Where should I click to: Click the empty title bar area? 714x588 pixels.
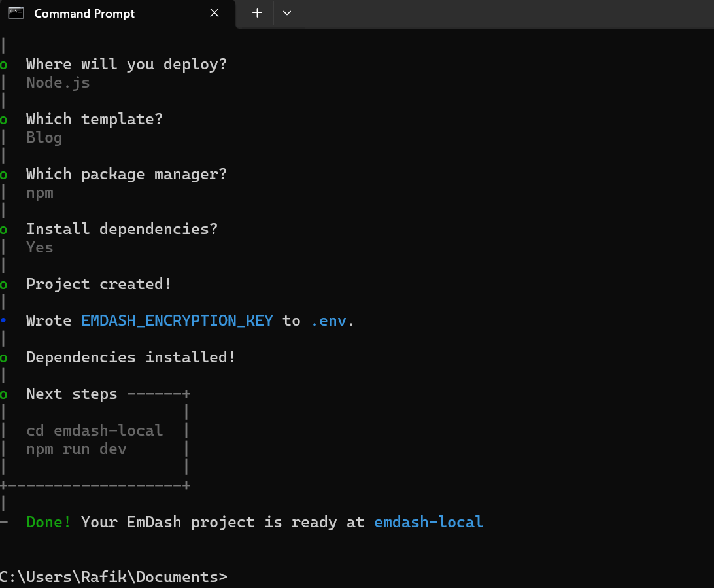coord(501,14)
